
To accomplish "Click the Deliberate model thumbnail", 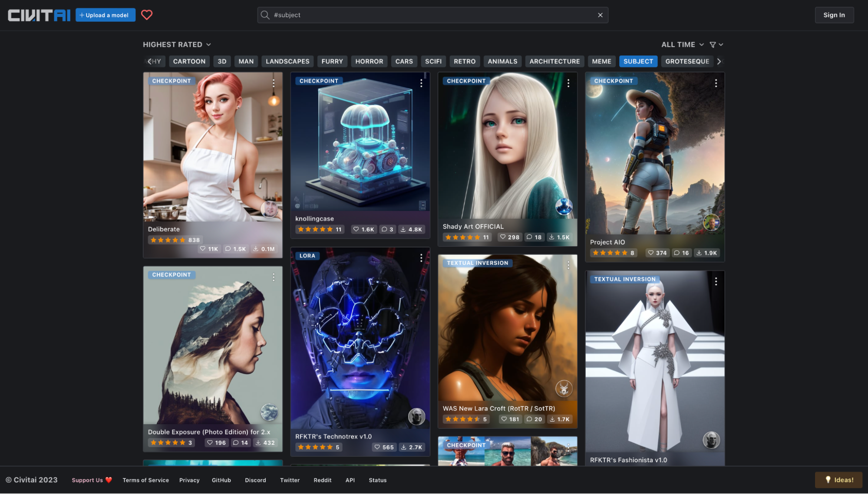I will (x=212, y=165).
